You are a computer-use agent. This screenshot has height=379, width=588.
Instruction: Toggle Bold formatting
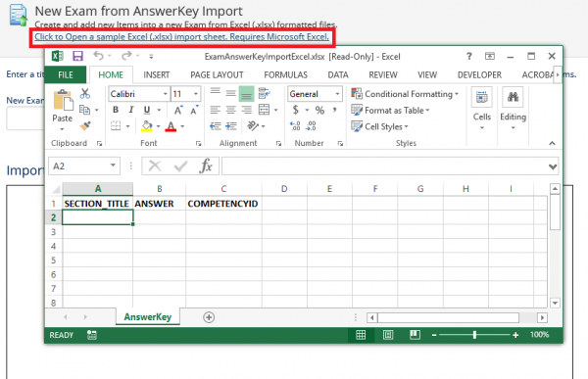pyautogui.click(x=116, y=110)
